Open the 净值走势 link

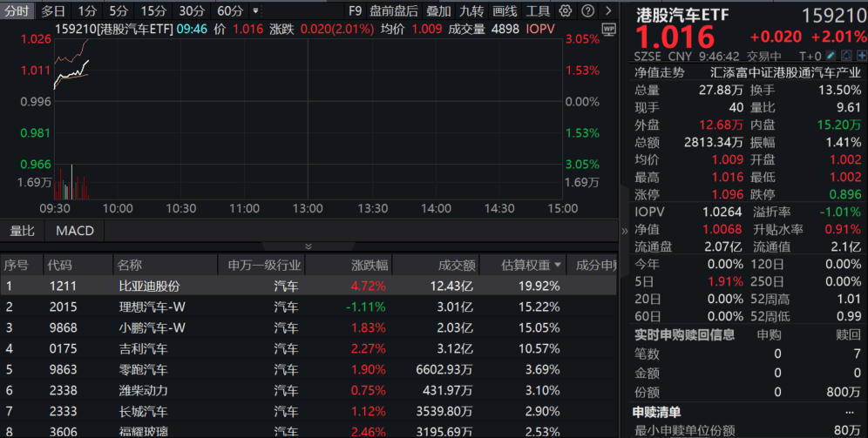pos(660,72)
